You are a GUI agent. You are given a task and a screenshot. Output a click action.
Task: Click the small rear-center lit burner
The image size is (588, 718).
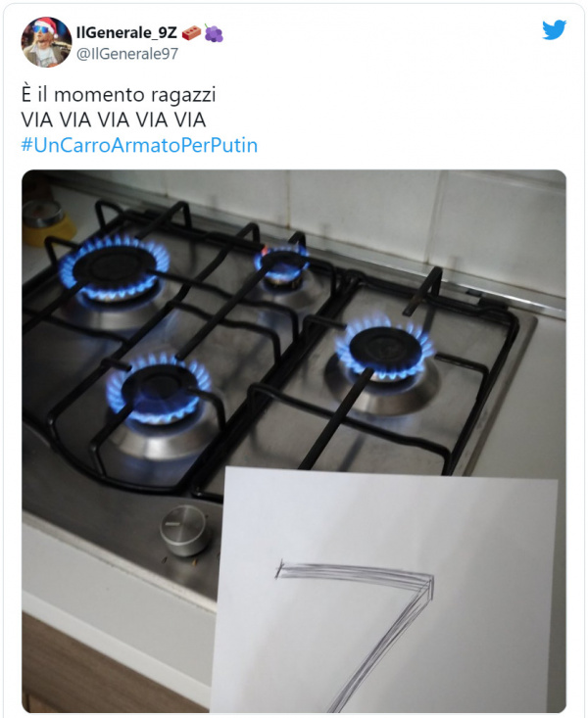click(x=282, y=264)
